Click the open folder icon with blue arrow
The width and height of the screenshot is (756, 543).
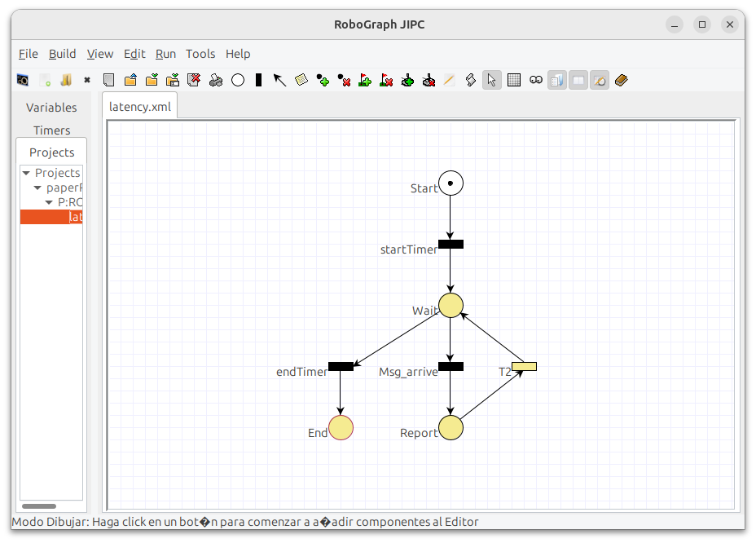coord(130,80)
